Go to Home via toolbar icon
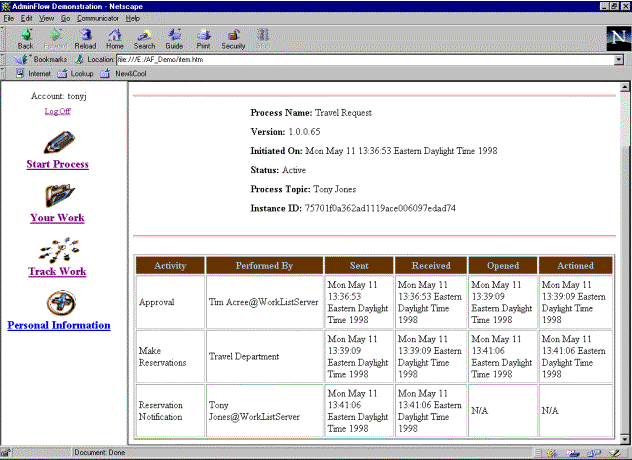632x460 pixels. (115, 38)
